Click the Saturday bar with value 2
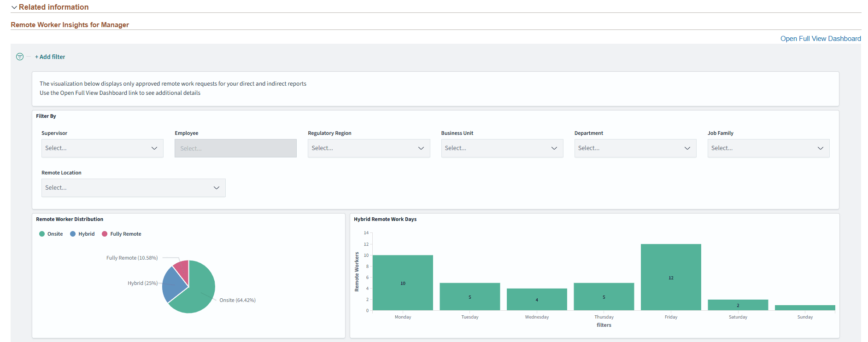The width and height of the screenshot is (868, 342). pos(738,305)
